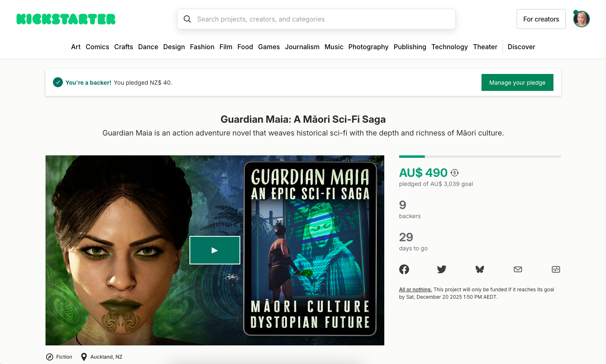
Task: Share project via Twitter bird icon
Action: [x=442, y=269]
